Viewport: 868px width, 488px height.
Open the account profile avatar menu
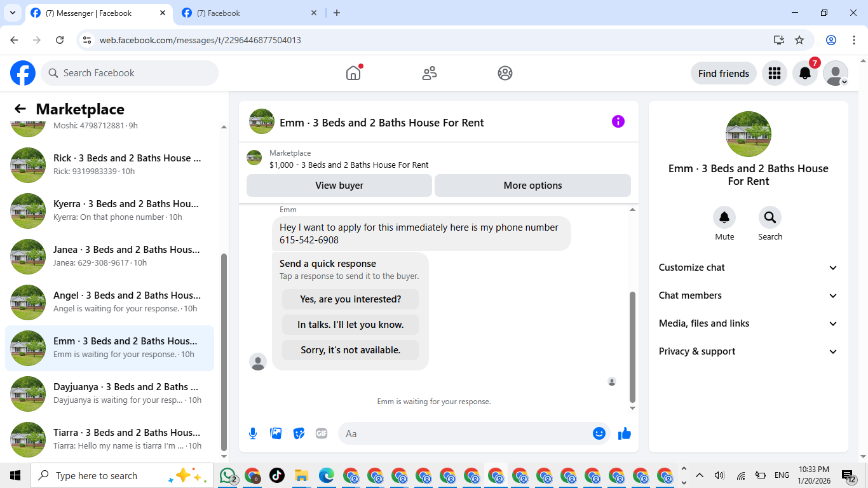836,73
